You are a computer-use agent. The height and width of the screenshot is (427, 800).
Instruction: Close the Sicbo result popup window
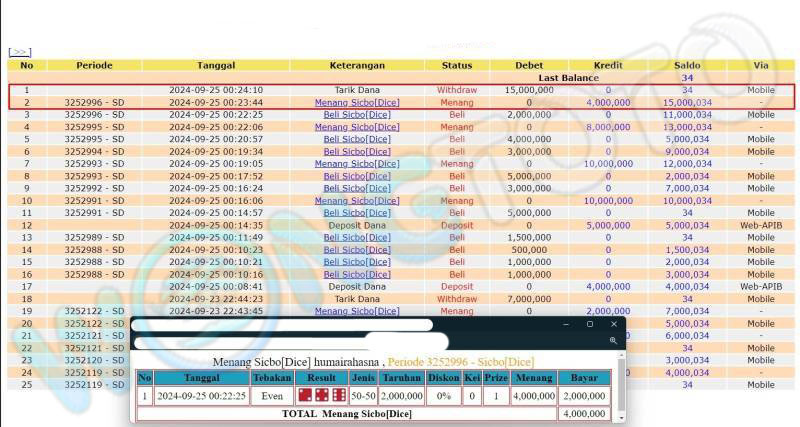pos(612,324)
